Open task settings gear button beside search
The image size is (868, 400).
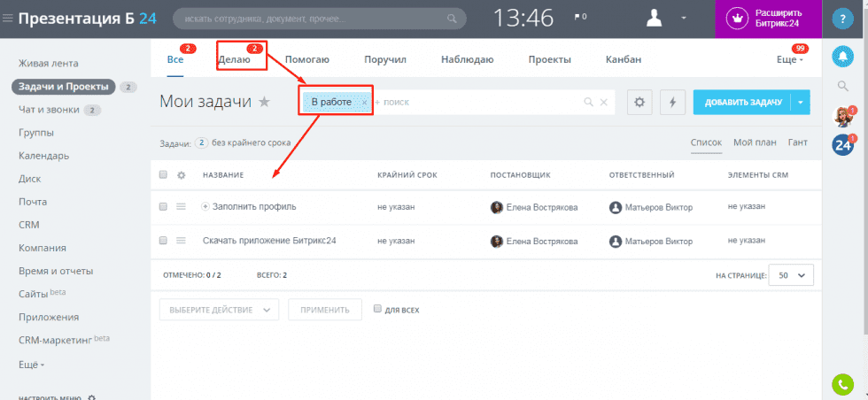tap(640, 103)
